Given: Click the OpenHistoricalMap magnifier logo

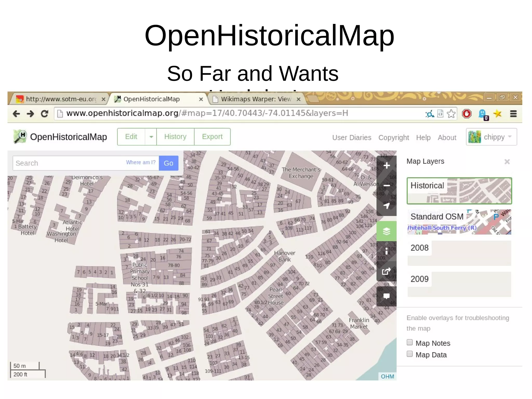Looking at the screenshot, I should coord(20,137).
